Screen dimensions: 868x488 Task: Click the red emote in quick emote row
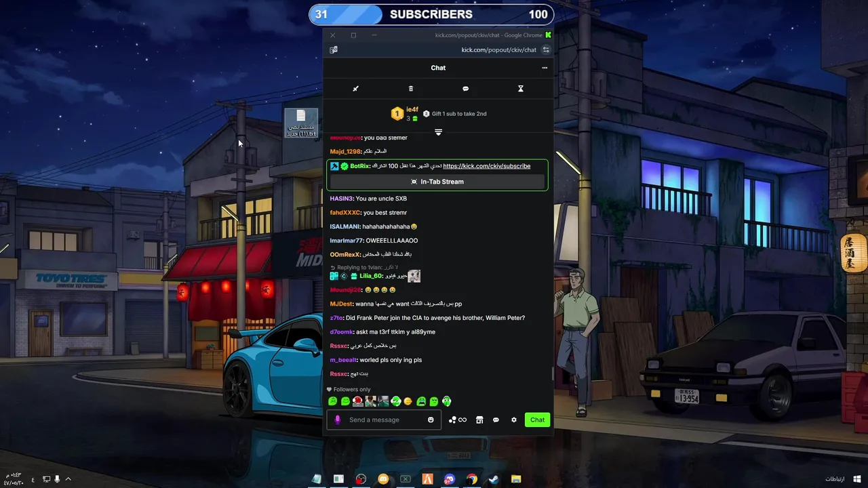357,401
